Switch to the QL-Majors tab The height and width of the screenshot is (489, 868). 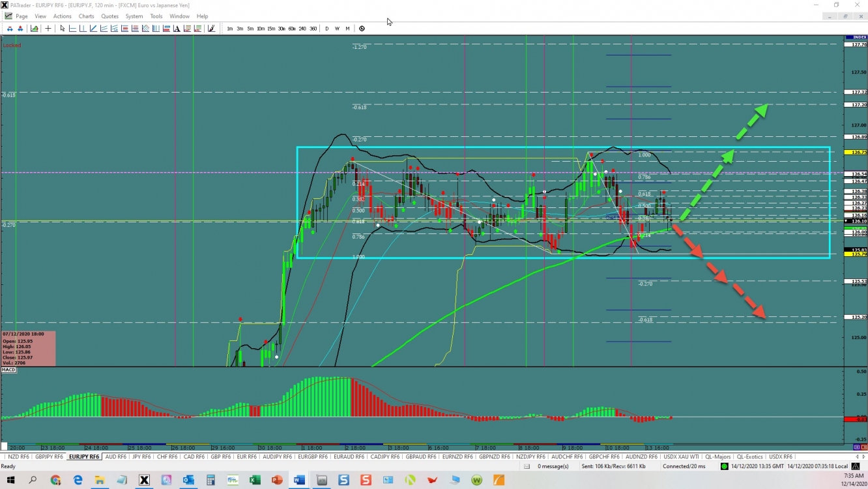(718, 457)
